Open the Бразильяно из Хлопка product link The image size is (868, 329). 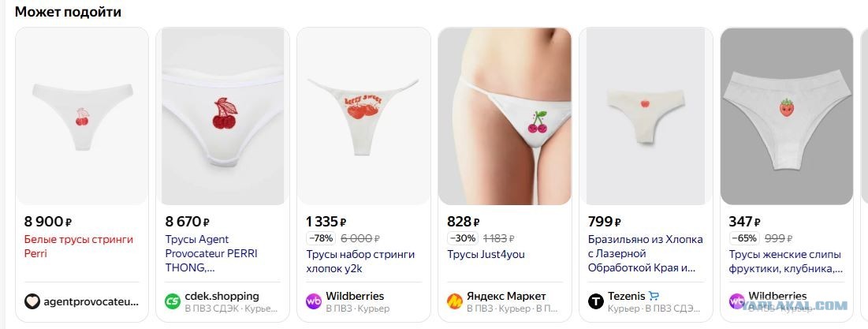click(646, 254)
